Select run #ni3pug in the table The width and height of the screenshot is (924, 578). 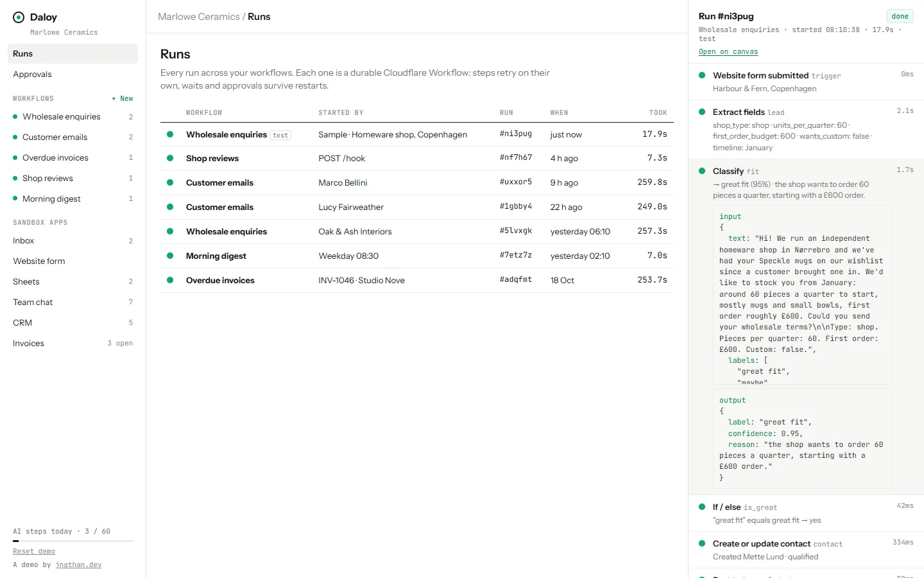pyautogui.click(x=417, y=135)
